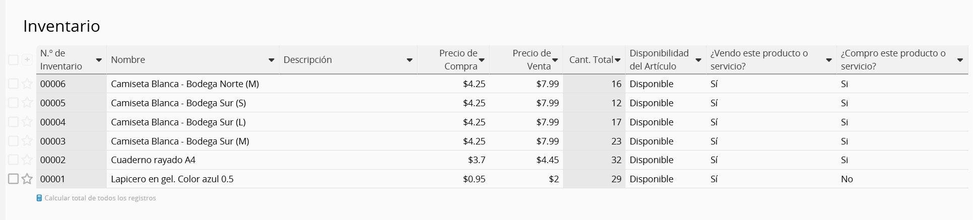Screen dimensions: 980x220
Task: Star the record 00006 row
Action: (27, 84)
